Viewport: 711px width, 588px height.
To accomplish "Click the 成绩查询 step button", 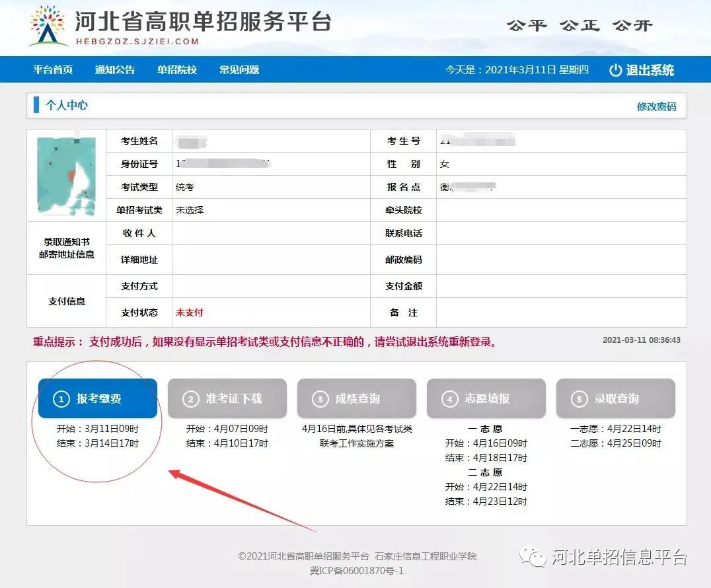I will [x=357, y=398].
